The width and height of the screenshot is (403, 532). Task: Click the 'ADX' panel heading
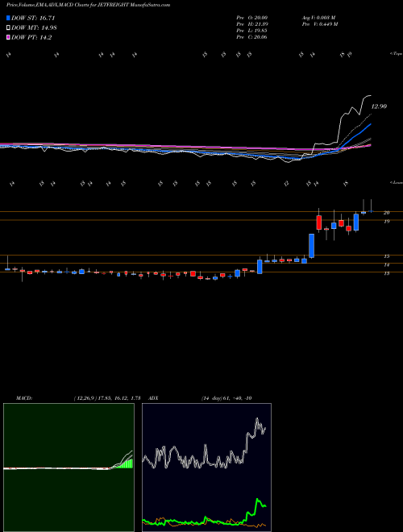pyautogui.click(x=153, y=398)
